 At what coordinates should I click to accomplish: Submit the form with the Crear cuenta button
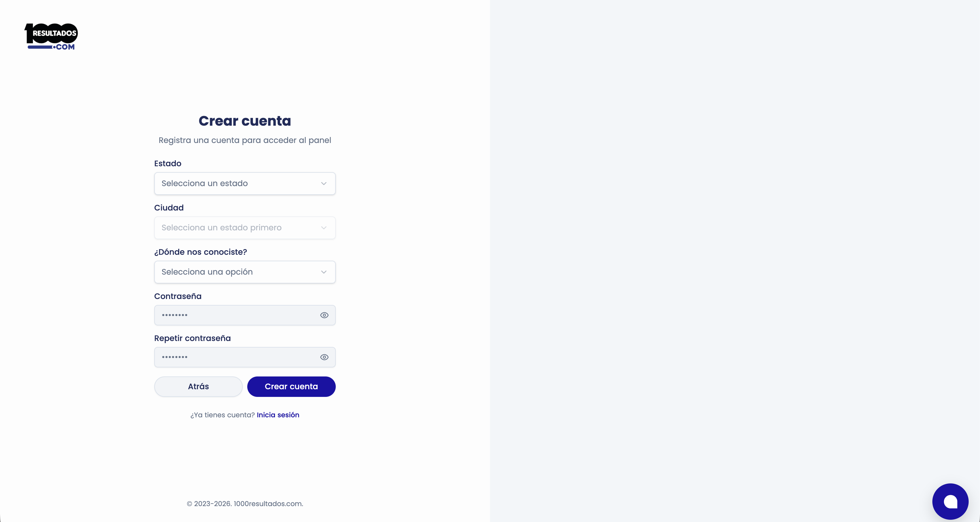coord(291,386)
